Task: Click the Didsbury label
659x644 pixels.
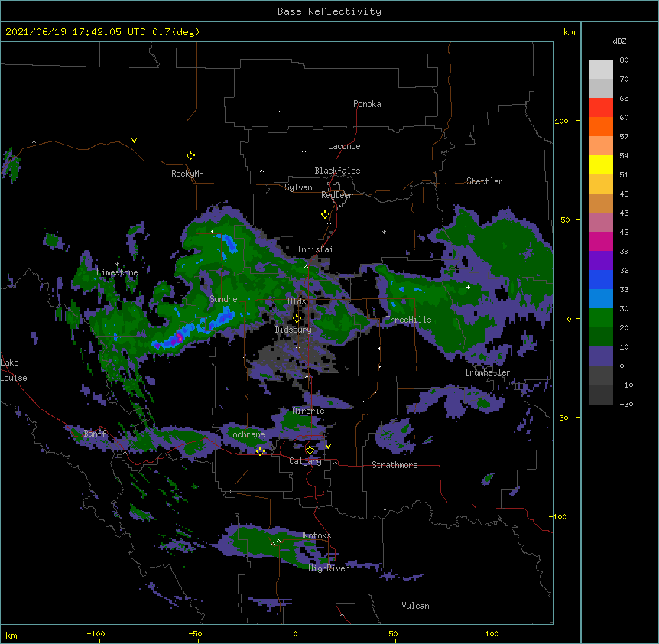Action: 294,330
